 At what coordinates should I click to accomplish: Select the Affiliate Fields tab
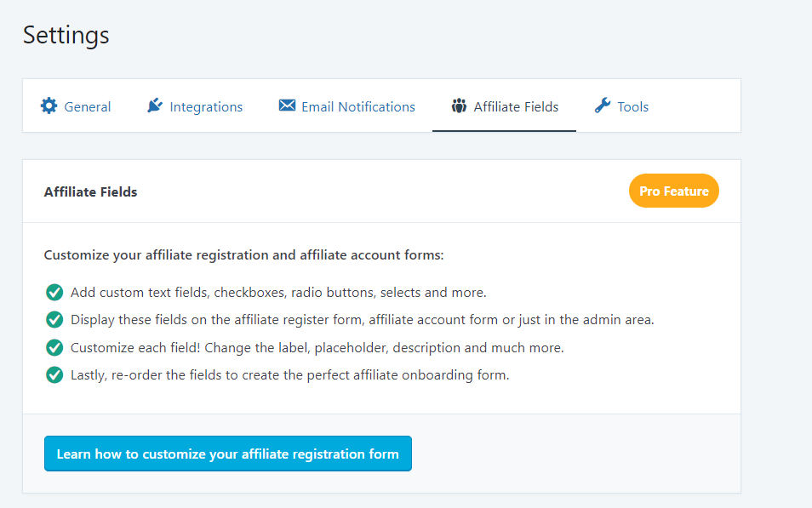[505, 106]
